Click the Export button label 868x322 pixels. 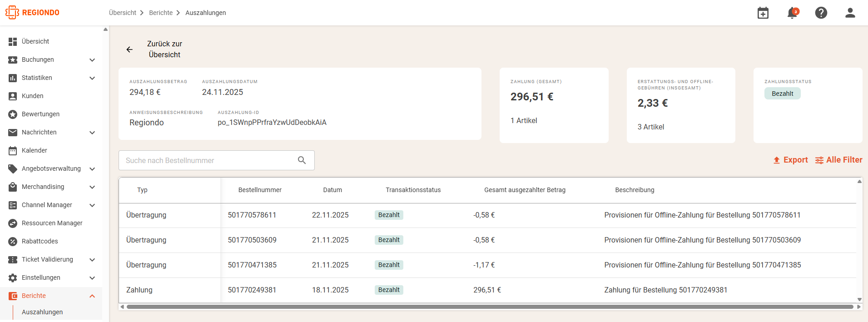point(796,160)
